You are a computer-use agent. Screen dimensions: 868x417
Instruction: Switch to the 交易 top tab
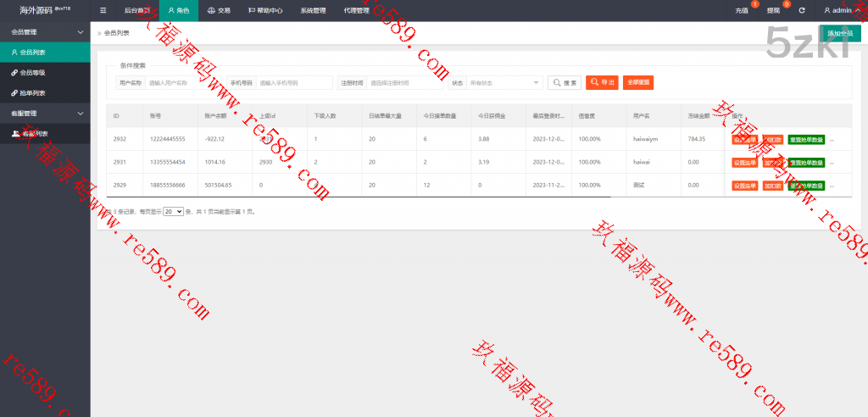pos(219,11)
